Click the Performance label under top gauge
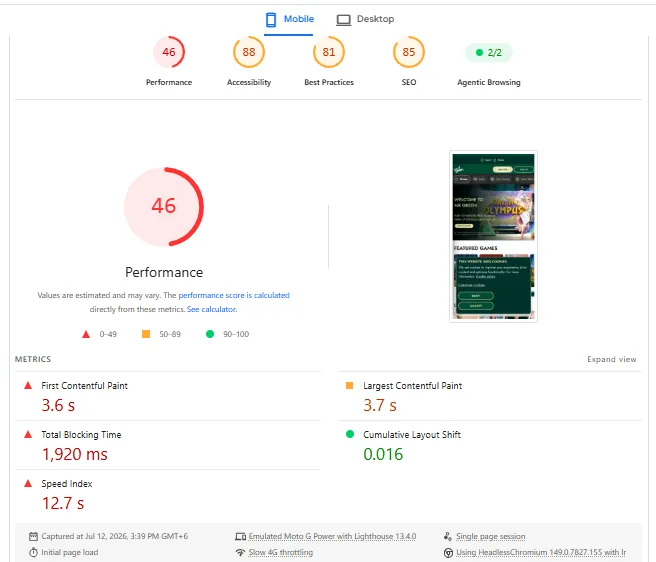Image resolution: width=656 pixels, height=562 pixels. (169, 82)
